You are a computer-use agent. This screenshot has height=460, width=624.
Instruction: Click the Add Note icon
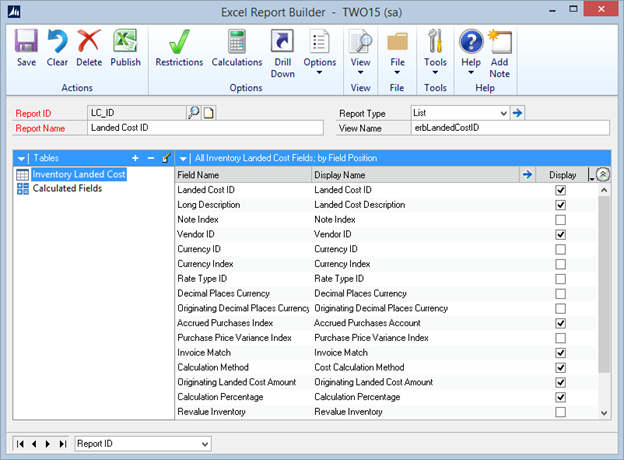(x=500, y=41)
